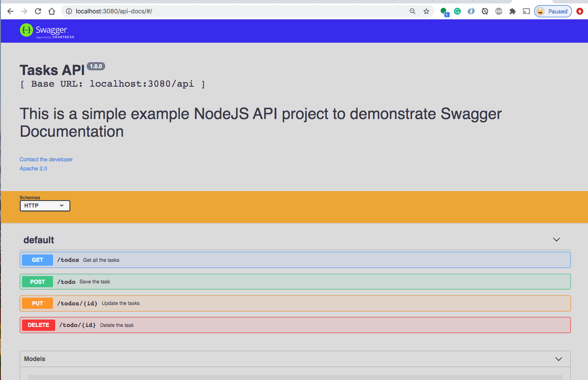Click the 'Save the task' summary
The image size is (588, 380).
[95, 282]
